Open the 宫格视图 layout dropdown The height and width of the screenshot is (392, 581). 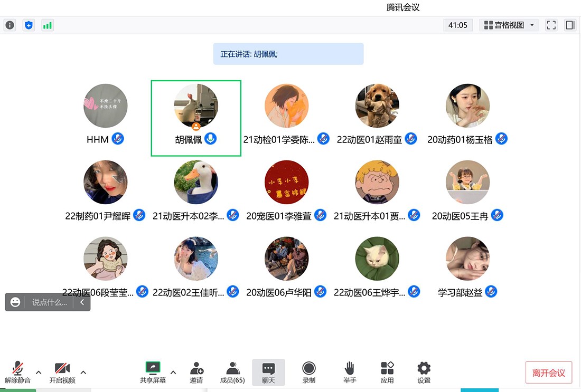click(509, 25)
